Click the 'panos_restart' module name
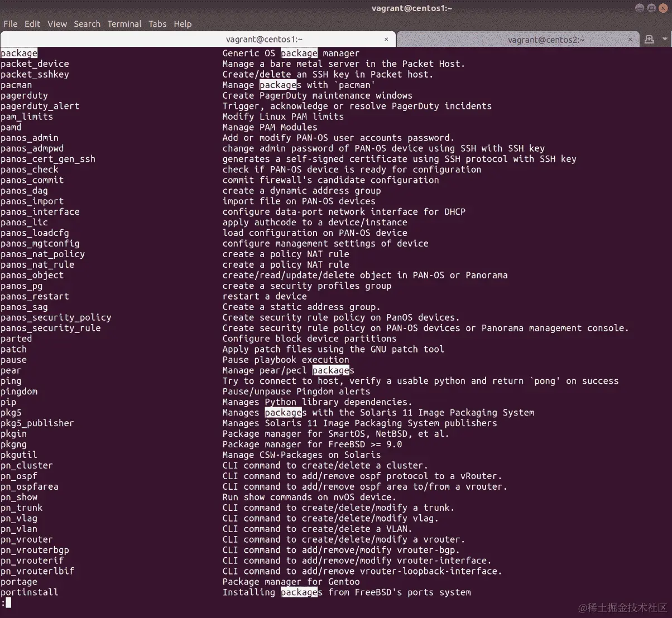This screenshot has height=618, width=672. pyautogui.click(x=35, y=297)
